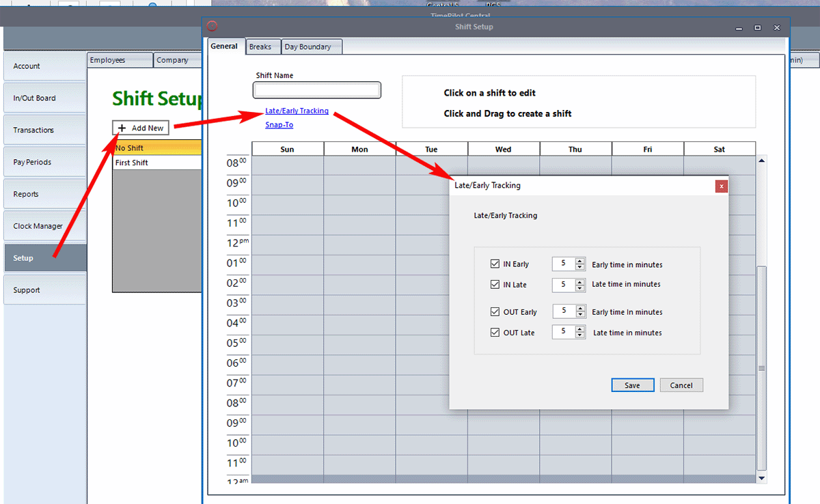Open the Snap-To settings link
The width and height of the screenshot is (820, 504).
[279, 124]
